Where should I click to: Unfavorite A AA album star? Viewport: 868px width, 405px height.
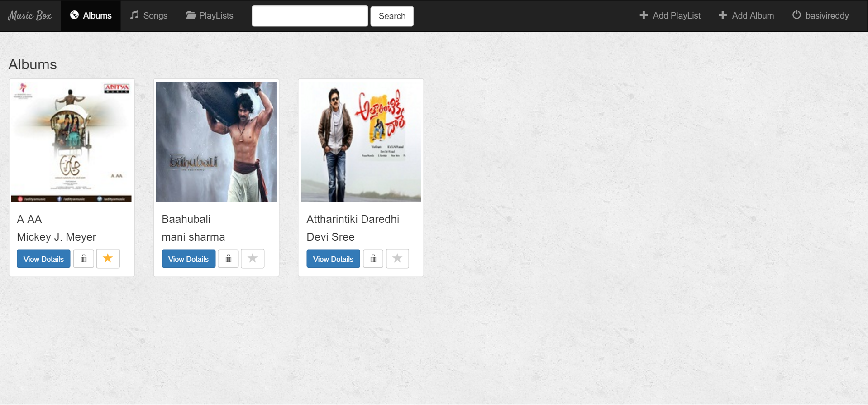click(x=108, y=259)
